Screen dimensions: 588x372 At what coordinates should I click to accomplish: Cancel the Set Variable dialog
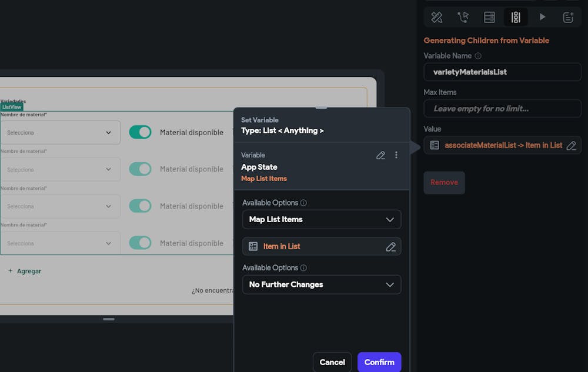coord(332,362)
